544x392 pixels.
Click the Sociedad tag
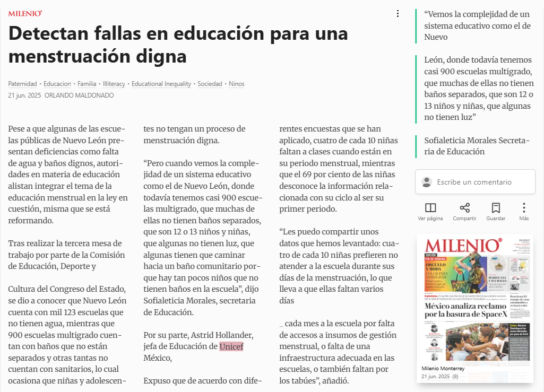click(210, 84)
